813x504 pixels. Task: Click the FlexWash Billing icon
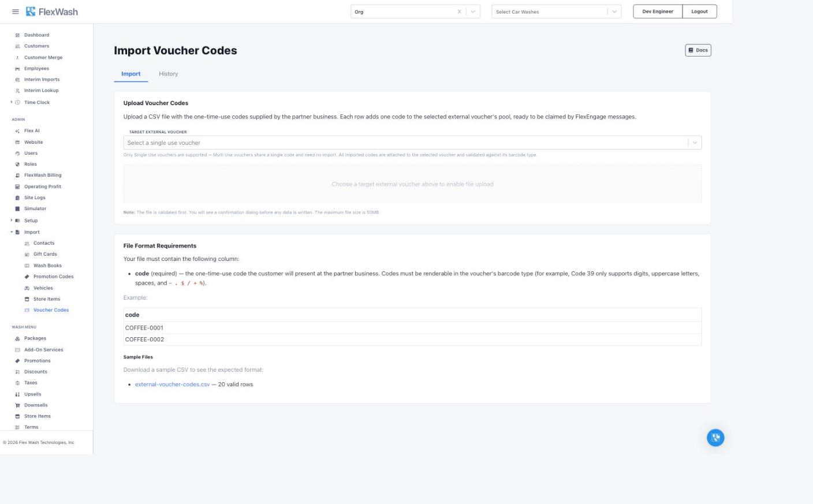click(x=17, y=176)
